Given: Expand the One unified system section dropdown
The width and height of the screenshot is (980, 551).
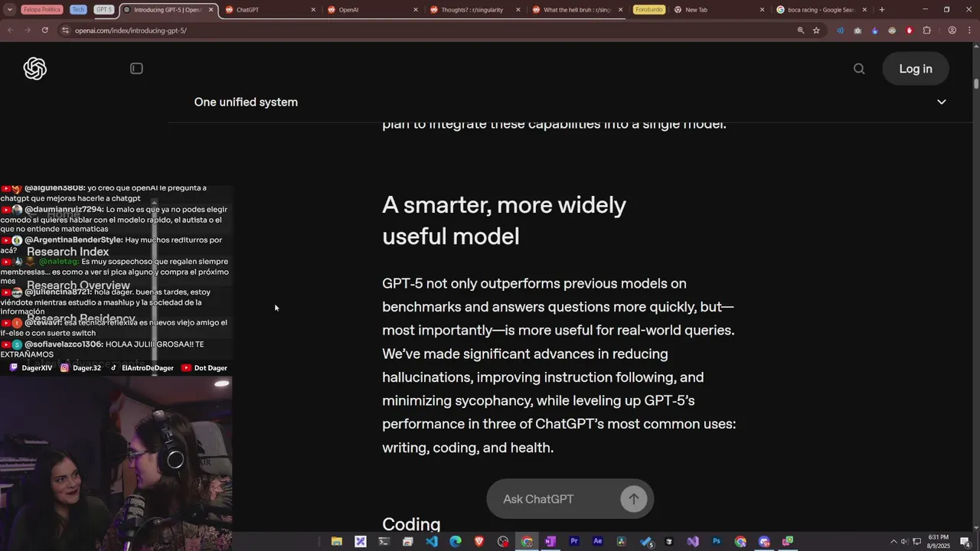Looking at the screenshot, I should click(942, 102).
